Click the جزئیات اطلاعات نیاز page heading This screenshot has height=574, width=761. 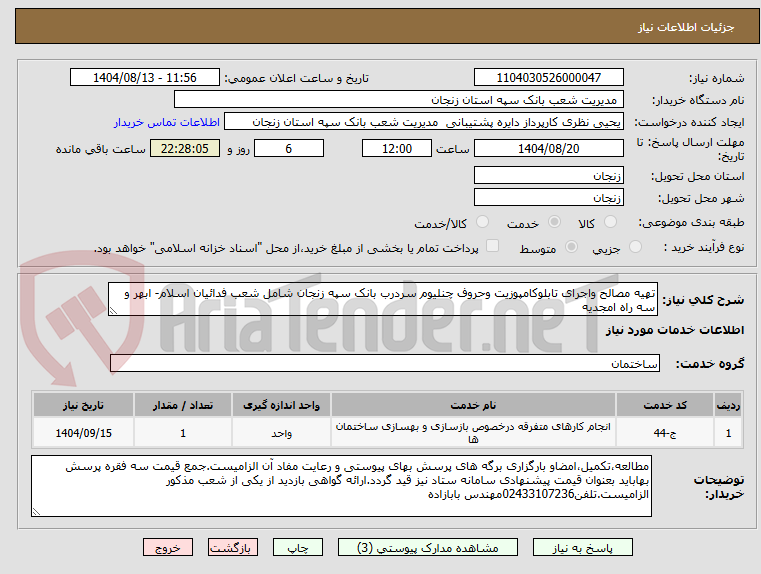tap(686, 27)
